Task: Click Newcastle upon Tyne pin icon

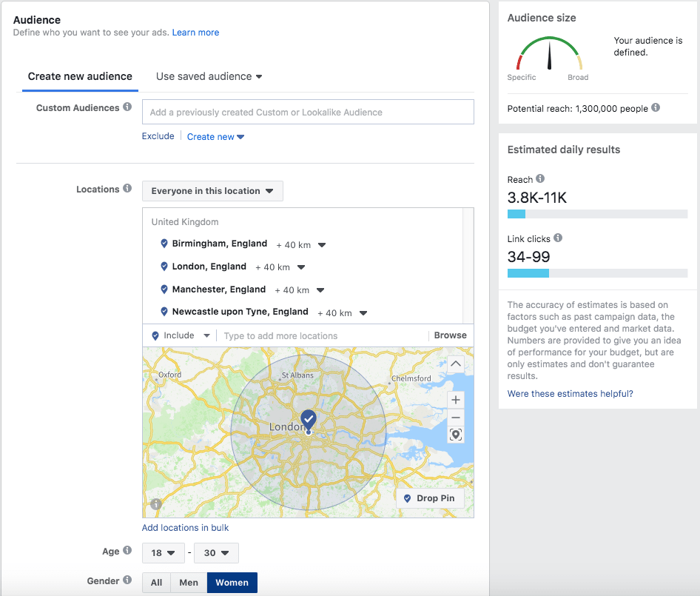Action: [164, 312]
